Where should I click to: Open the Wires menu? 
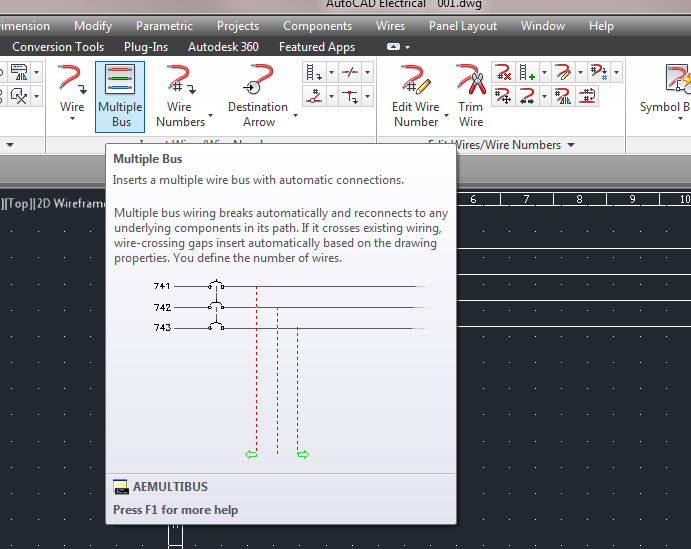pyautogui.click(x=390, y=26)
